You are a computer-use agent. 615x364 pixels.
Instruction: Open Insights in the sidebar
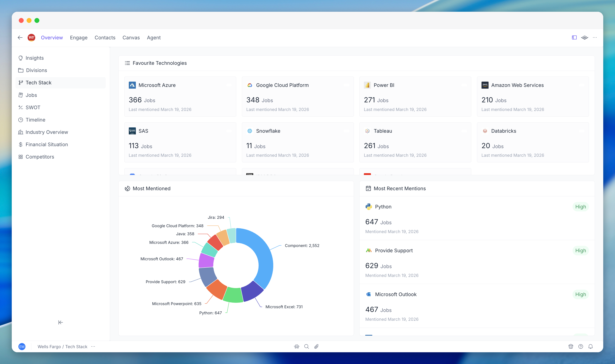pos(61,58)
